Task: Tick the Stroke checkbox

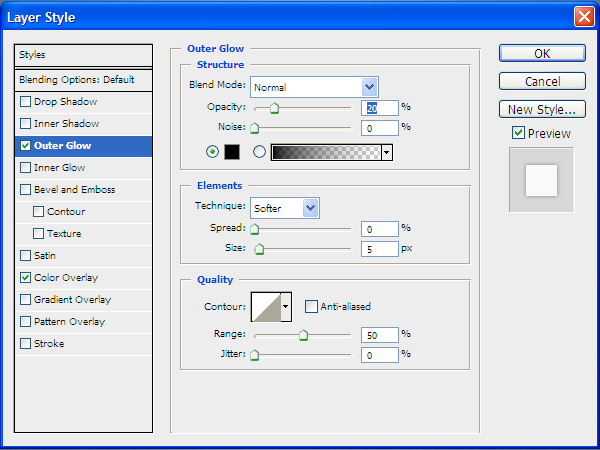Action: pos(25,344)
